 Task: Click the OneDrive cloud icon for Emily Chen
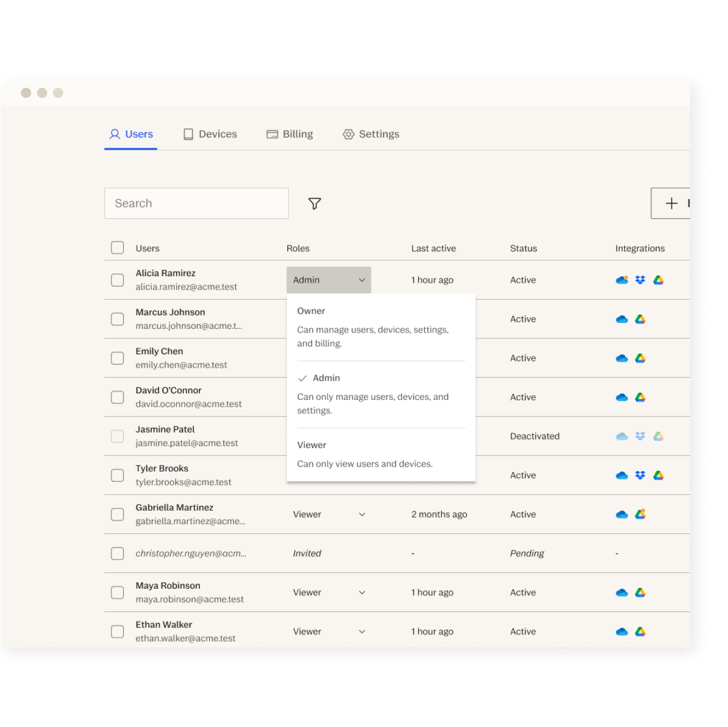(621, 358)
